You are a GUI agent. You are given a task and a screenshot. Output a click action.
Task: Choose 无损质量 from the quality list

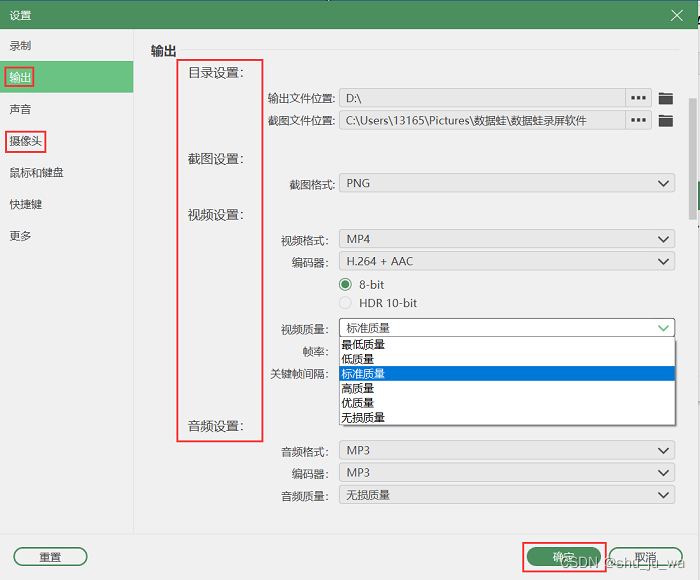(507, 418)
